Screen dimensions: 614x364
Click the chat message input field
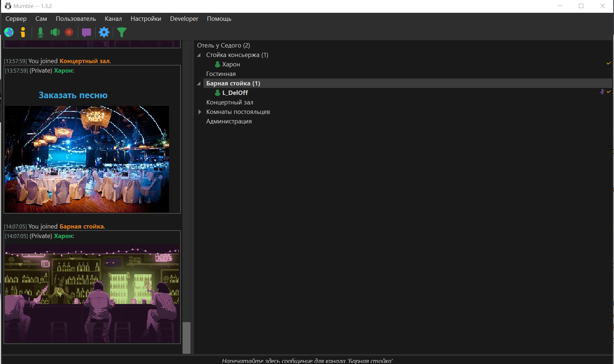[307, 360]
